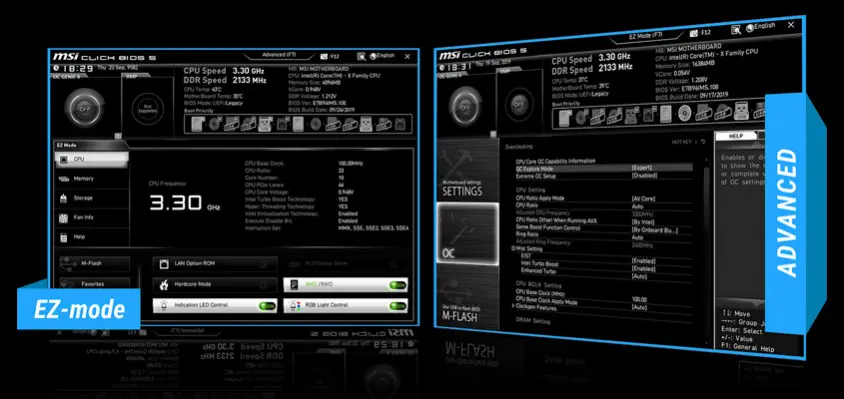
Task: Change CPU Ratio Offset By Intel value
Action: (x=643, y=222)
